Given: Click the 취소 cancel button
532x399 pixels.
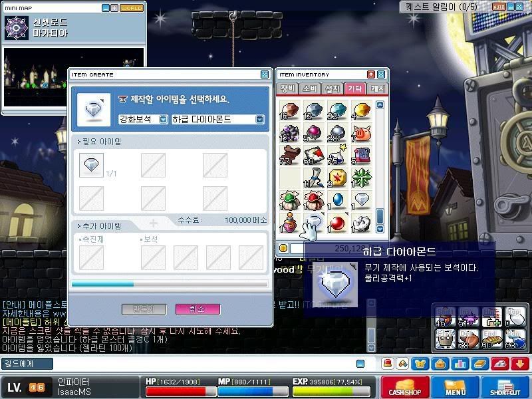Looking at the screenshot, I should pyautogui.click(x=198, y=309).
